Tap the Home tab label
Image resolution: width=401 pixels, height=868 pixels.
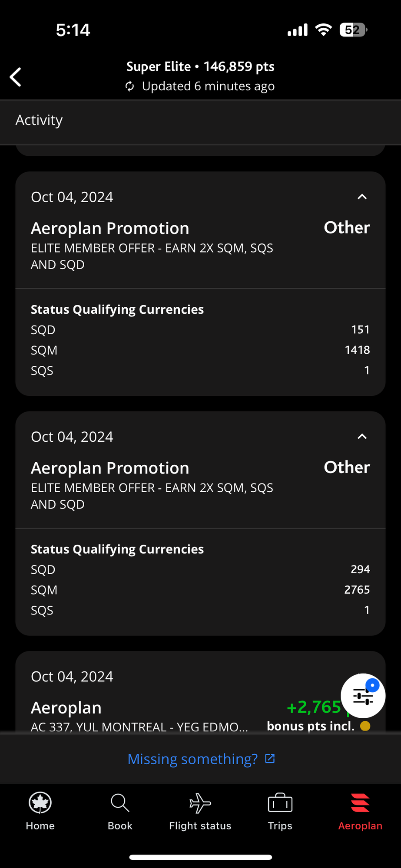coord(40,826)
